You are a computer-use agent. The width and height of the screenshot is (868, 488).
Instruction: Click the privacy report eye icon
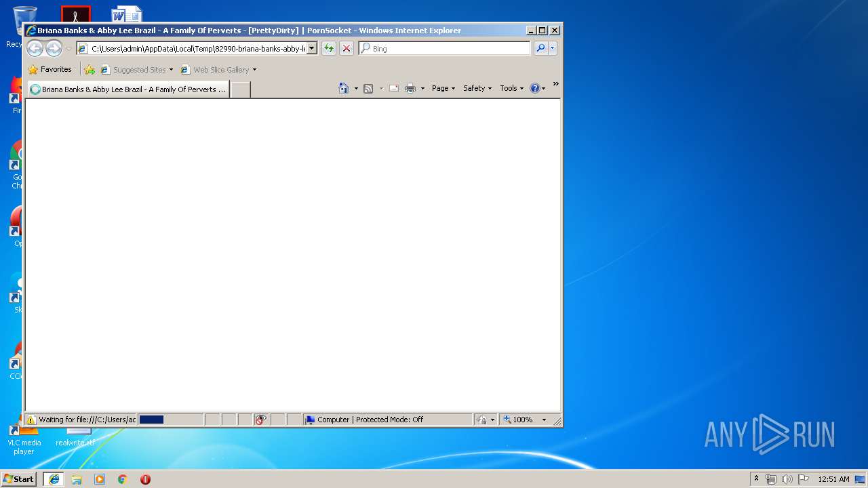click(x=261, y=420)
